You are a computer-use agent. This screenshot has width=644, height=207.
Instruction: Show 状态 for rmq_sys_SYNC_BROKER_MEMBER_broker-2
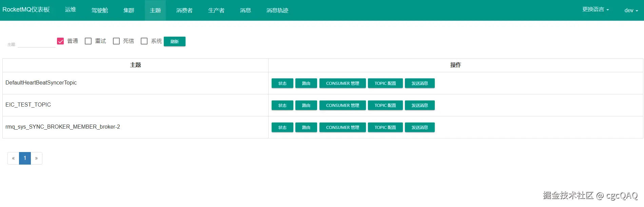[282, 127]
